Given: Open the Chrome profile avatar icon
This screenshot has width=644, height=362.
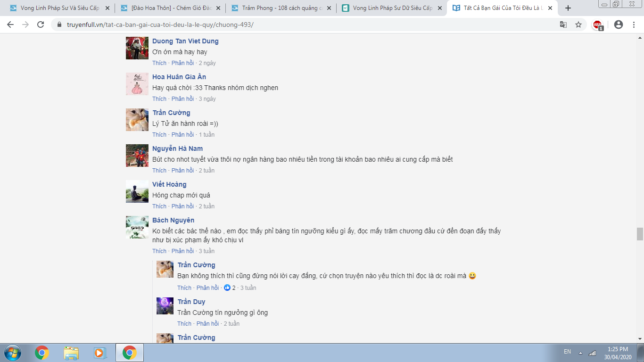Looking at the screenshot, I should pyautogui.click(x=619, y=25).
